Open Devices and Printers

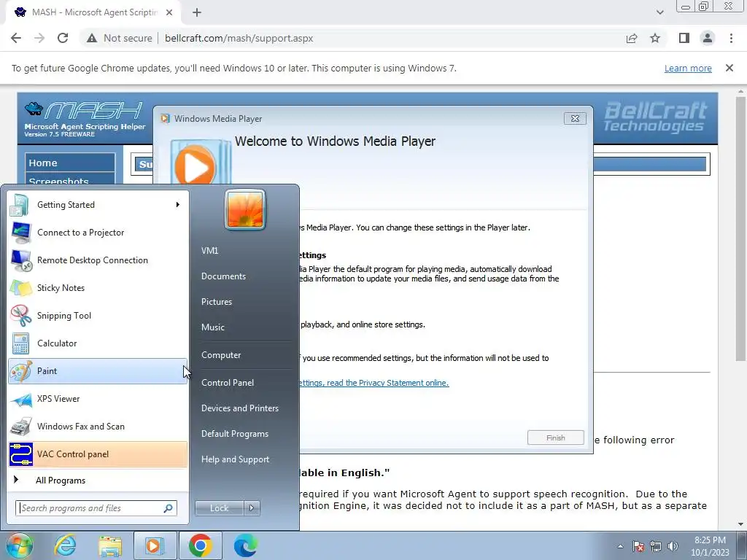[x=239, y=408]
